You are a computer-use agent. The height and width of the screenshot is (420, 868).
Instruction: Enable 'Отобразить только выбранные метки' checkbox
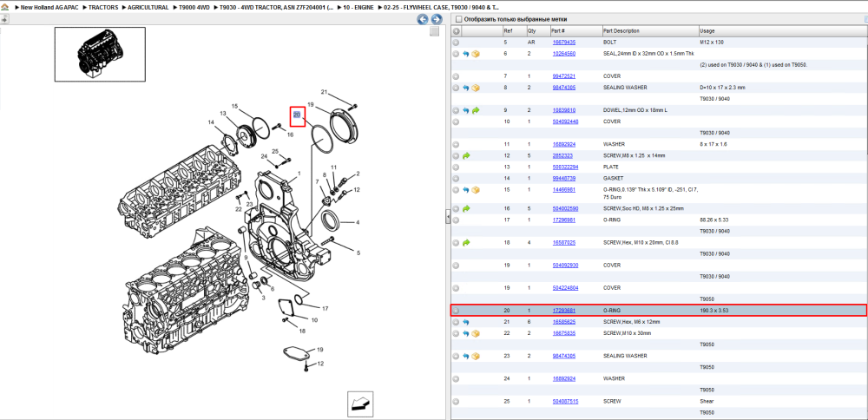pos(458,19)
